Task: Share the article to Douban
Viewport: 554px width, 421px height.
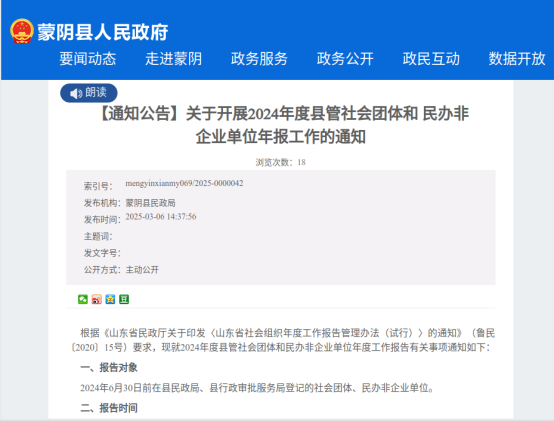Action: coord(124,300)
